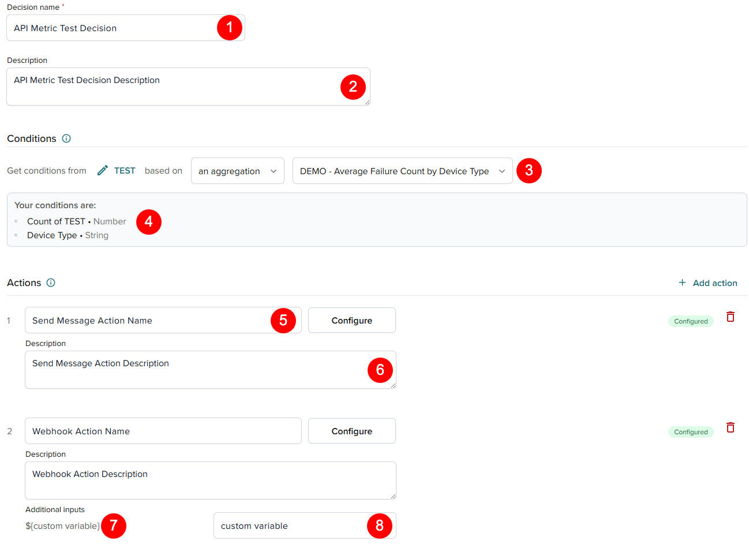The width and height of the screenshot is (749, 560).
Task: Open the Conditions info tooltip icon
Action: click(66, 138)
